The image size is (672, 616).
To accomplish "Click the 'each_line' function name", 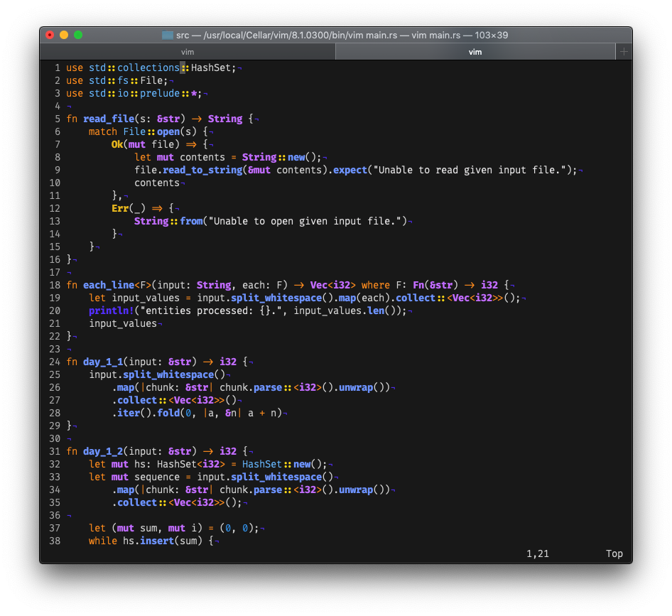I will point(109,285).
